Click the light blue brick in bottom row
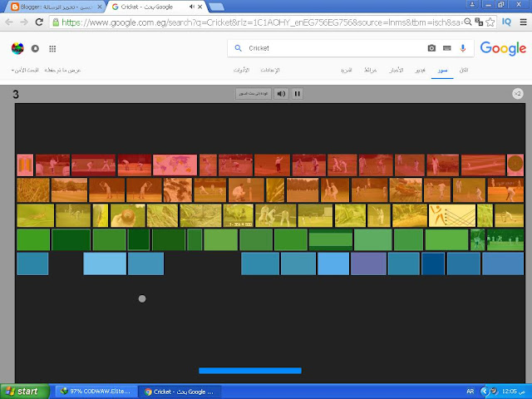 coord(105,264)
